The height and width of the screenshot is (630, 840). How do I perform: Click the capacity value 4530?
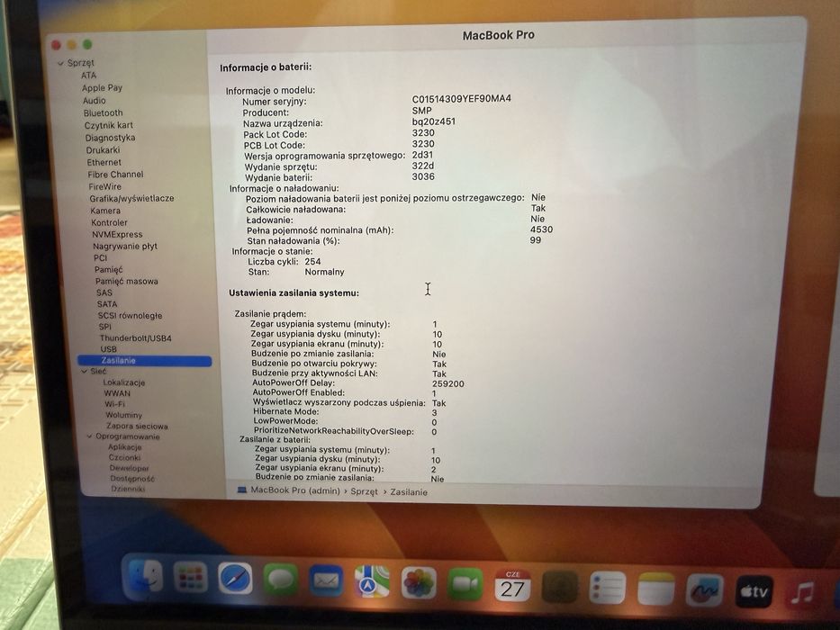[542, 229]
